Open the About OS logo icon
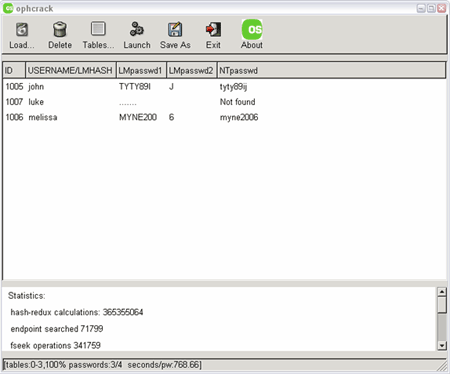This screenshot has height=374, width=450. pos(252,29)
